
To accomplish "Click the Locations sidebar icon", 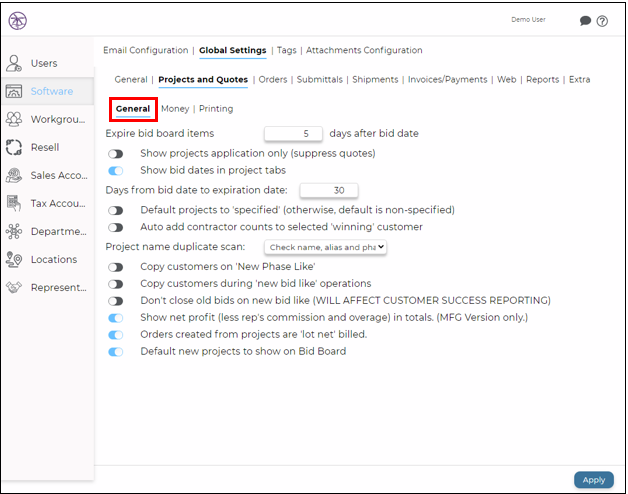I will (x=14, y=260).
